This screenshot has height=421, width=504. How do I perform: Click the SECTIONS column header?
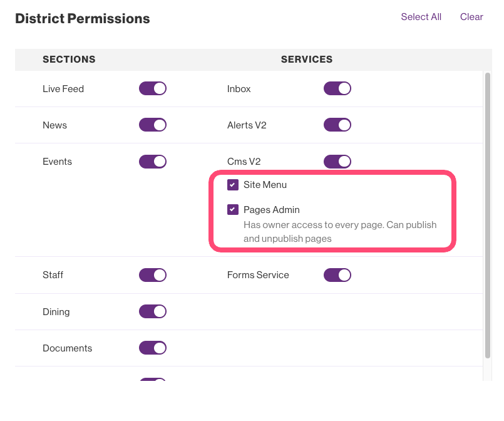(x=69, y=60)
